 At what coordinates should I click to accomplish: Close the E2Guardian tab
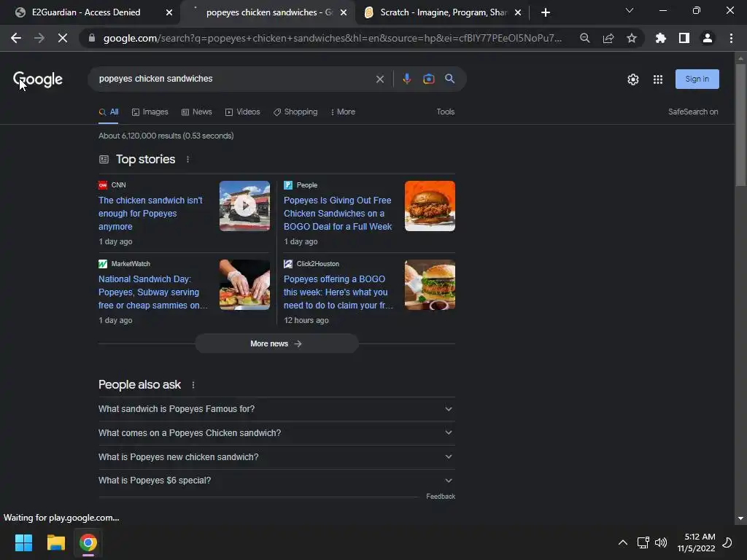pos(169,12)
